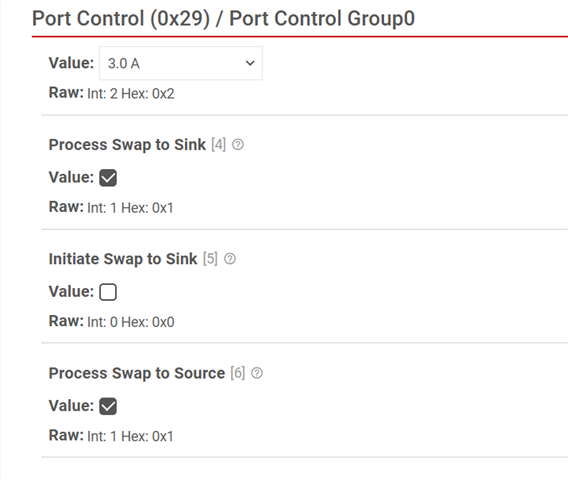Click the [5] bit index marker
568x480 pixels.
[210, 259]
